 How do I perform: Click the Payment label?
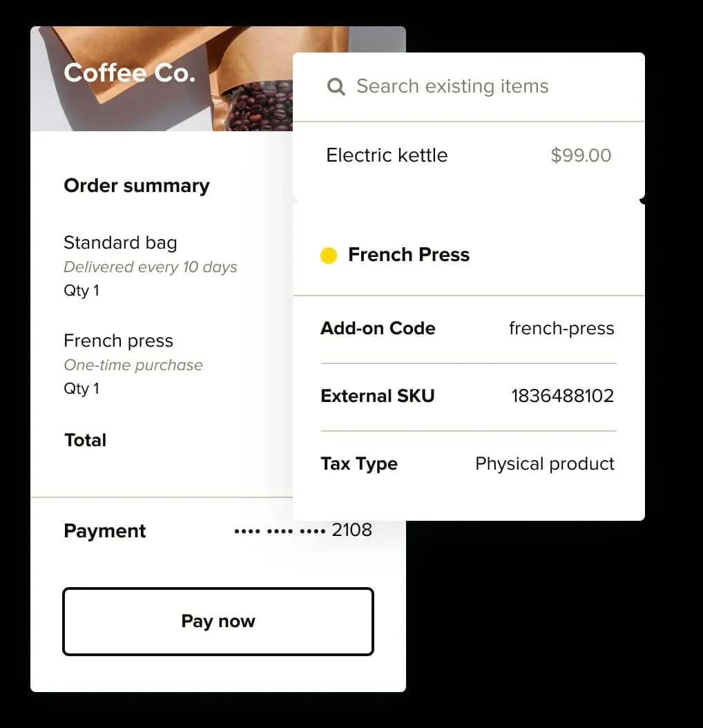click(105, 531)
